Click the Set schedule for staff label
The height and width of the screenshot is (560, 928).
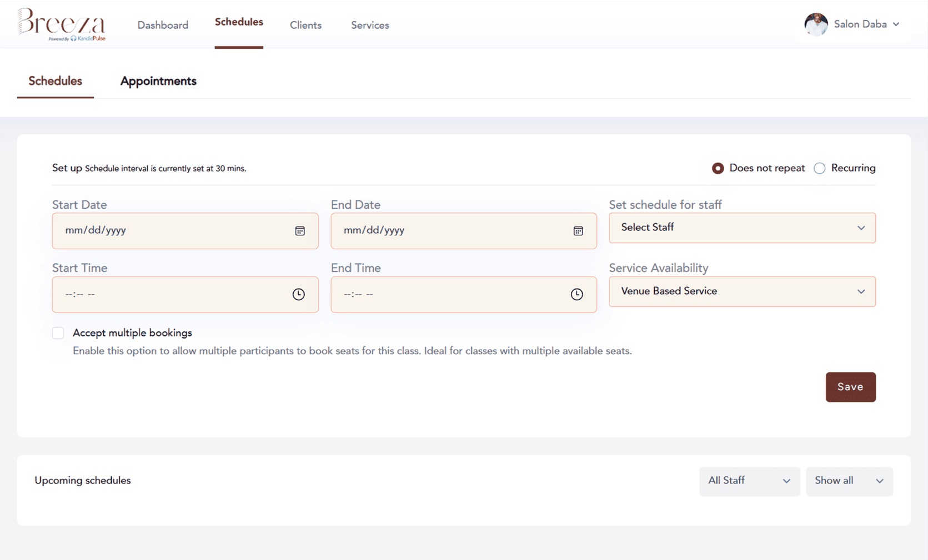click(x=665, y=205)
